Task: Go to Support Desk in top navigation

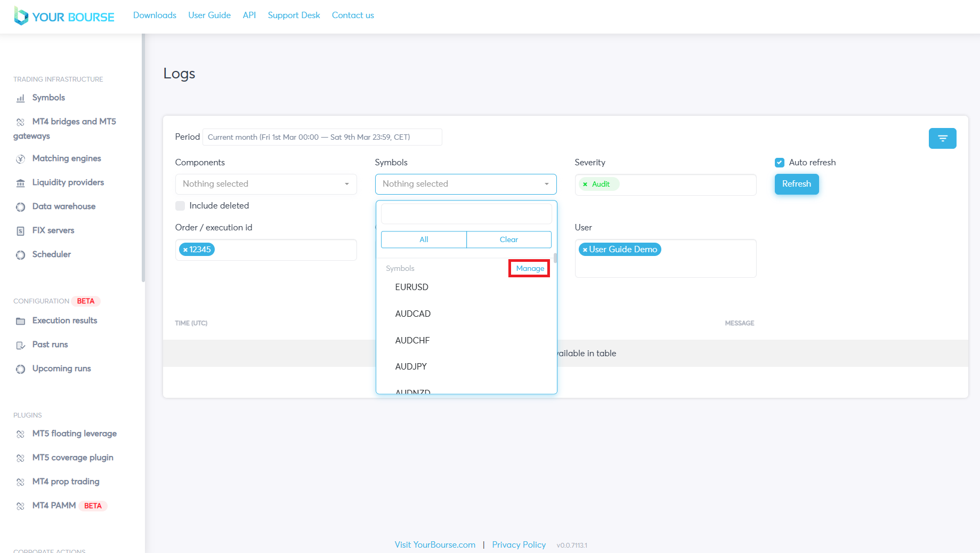Action: [294, 15]
